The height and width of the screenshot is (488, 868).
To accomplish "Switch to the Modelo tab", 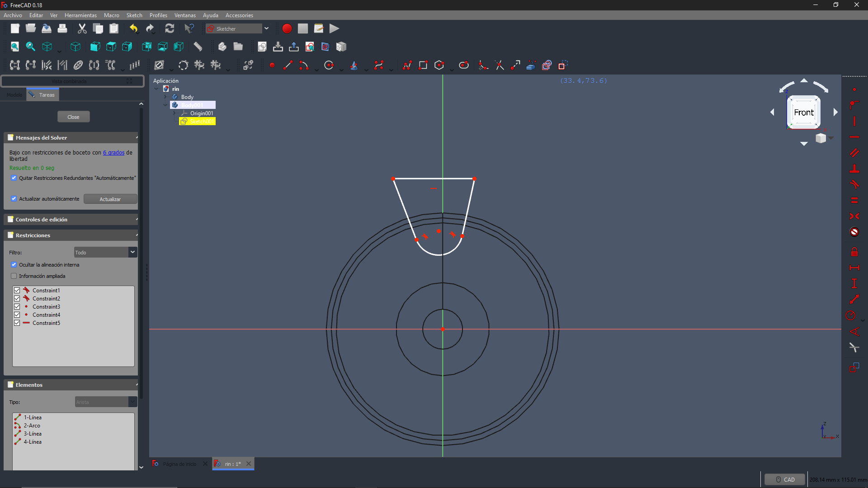I will 14,95.
